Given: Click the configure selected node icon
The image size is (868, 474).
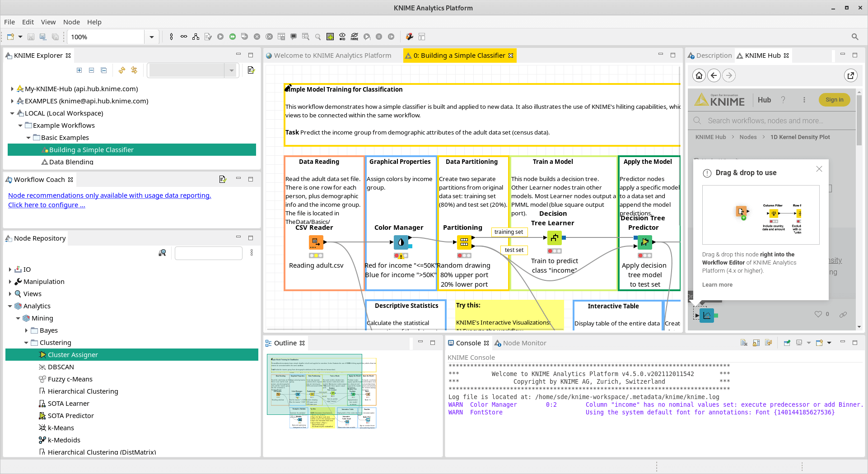Looking at the screenshot, I should (x=208, y=37).
